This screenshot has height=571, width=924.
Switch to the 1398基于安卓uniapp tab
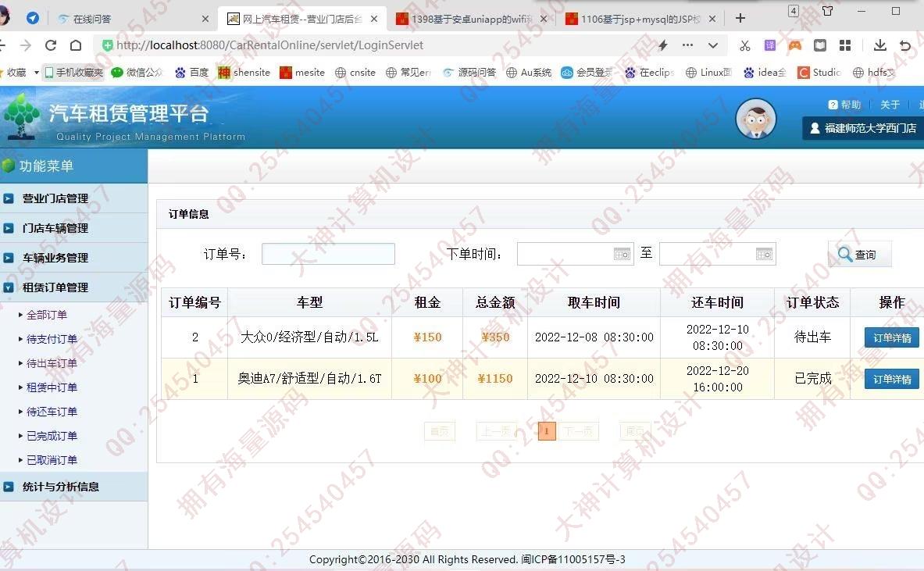[470, 19]
